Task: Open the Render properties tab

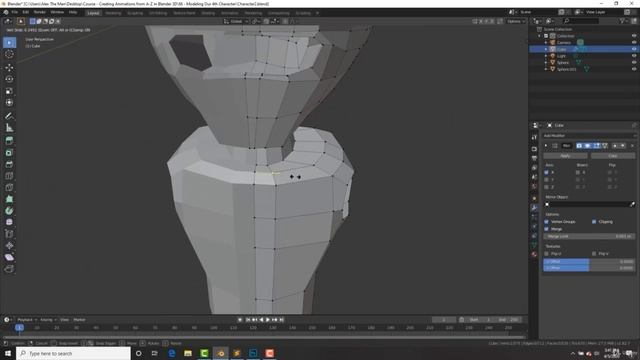Action: pyautogui.click(x=534, y=149)
